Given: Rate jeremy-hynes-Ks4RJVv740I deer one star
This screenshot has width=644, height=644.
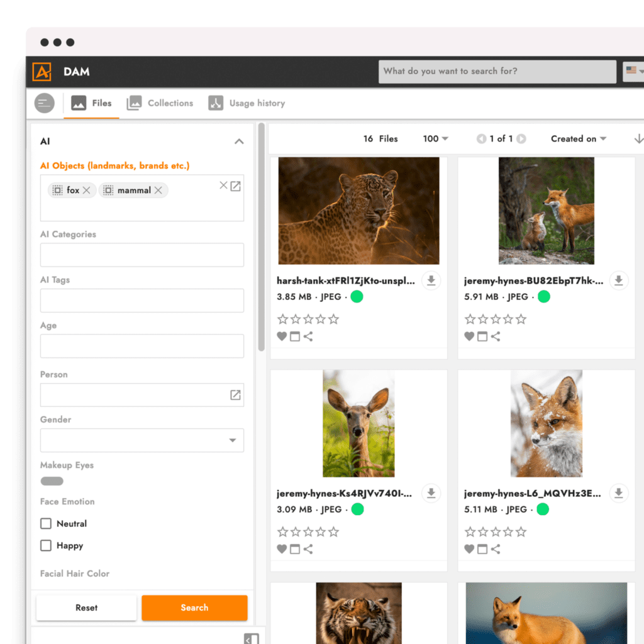Looking at the screenshot, I should point(282,532).
